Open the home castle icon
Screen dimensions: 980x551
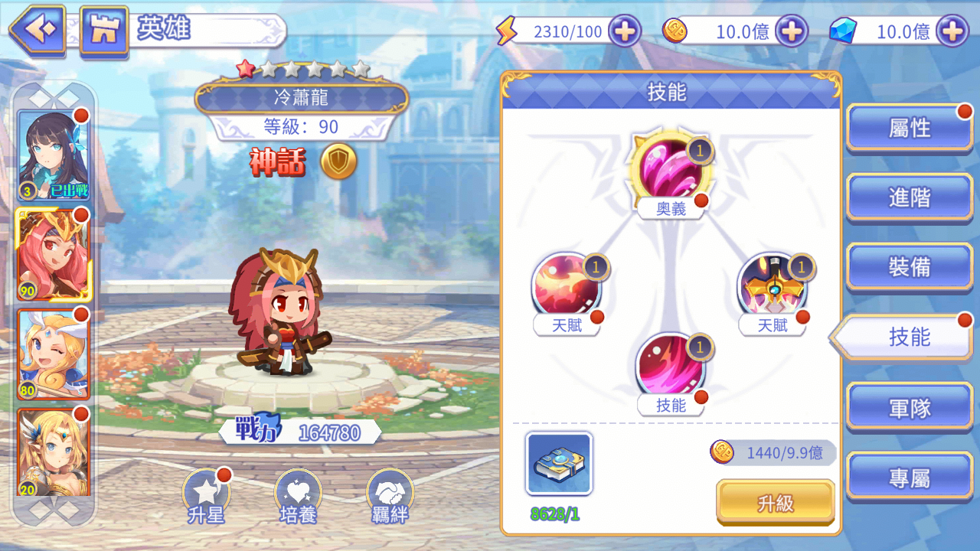[x=104, y=31]
